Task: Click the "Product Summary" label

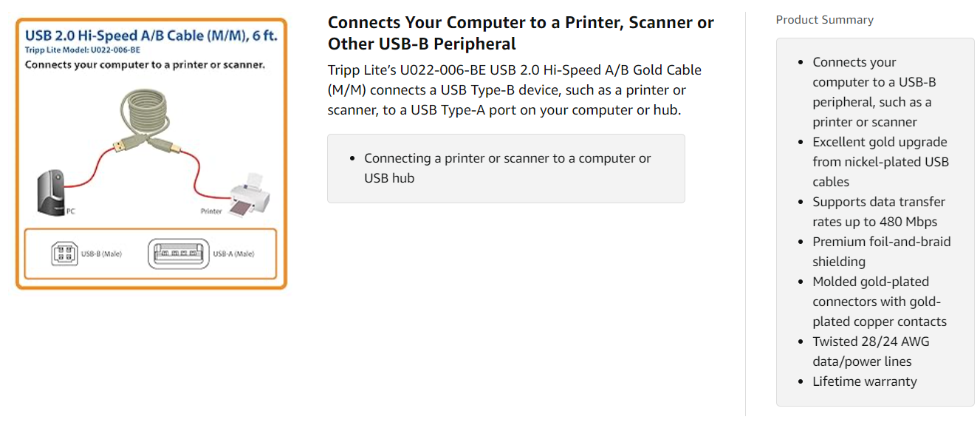Action: pos(824,20)
